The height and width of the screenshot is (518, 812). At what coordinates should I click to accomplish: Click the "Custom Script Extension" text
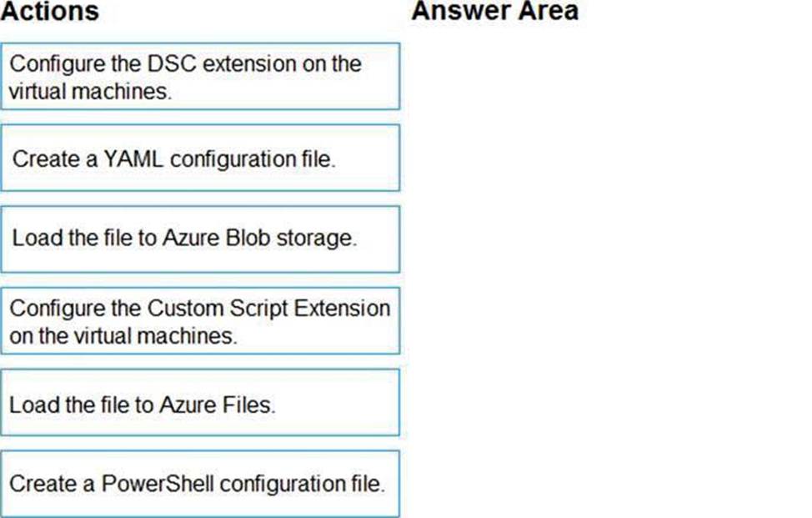(268, 309)
